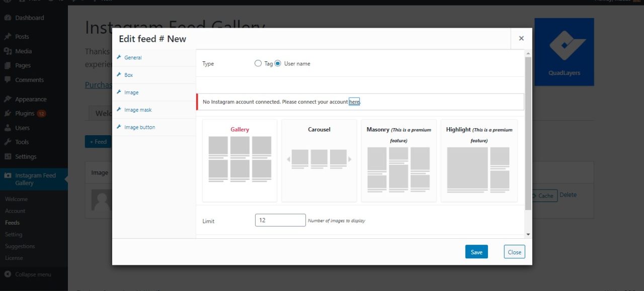Click the dialog scrollbar down arrow

(528, 234)
